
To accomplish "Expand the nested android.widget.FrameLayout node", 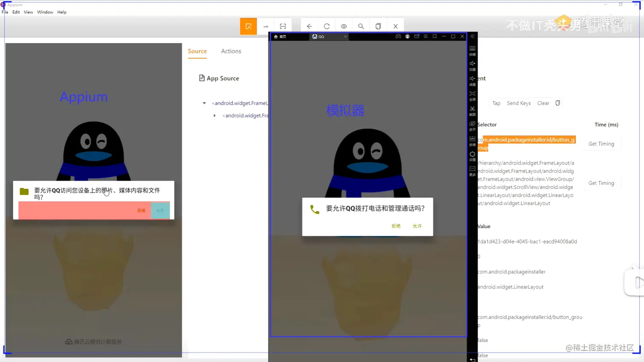I will click(215, 115).
